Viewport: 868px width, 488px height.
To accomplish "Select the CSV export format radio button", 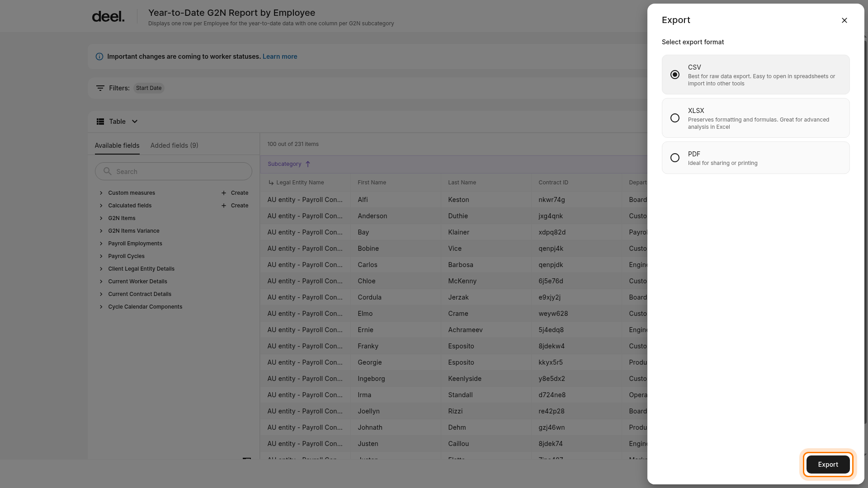I will [x=675, y=75].
